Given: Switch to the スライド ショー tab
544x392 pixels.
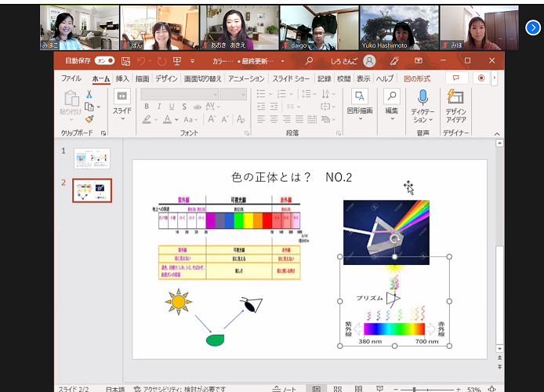Looking at the screenshot, I should click(x=291, y=78).
